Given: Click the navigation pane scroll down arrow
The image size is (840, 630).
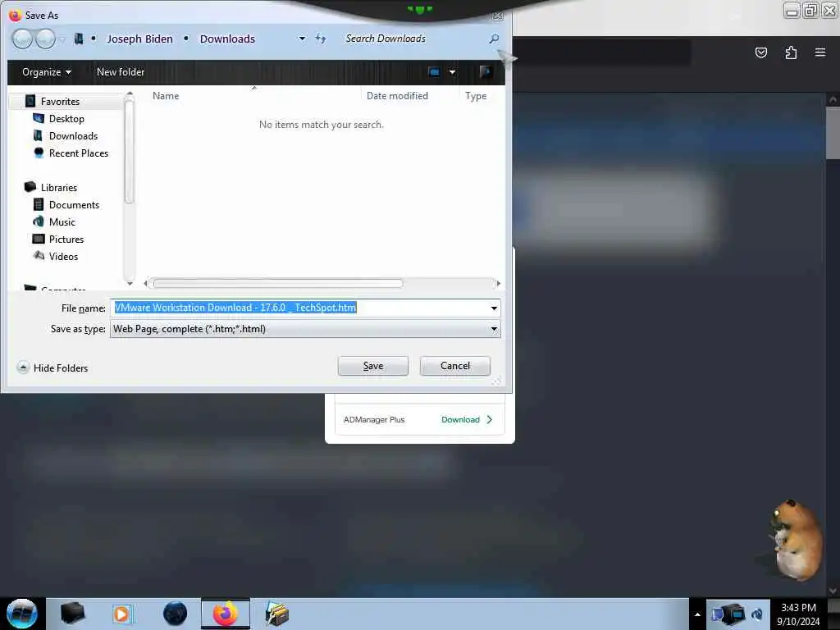Looking at the screenshot, I should pyautogui.click(x=129, y=283).
